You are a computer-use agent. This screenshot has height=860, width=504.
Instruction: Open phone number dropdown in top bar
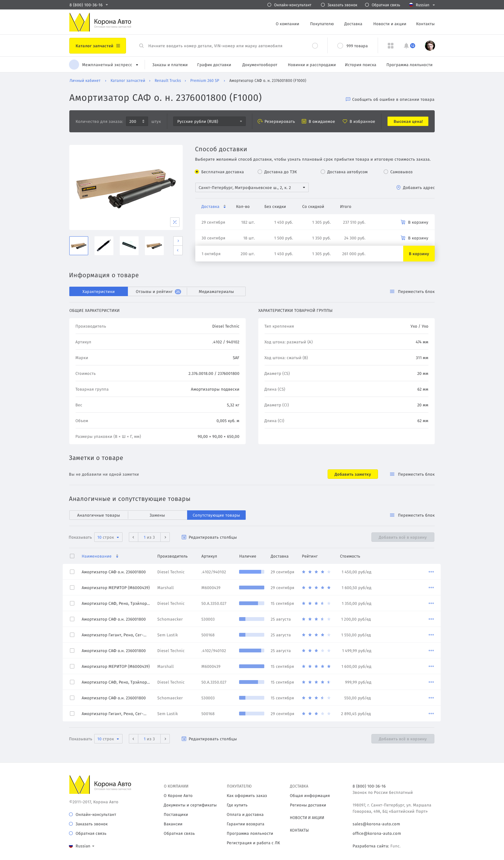tap(107, 5)
